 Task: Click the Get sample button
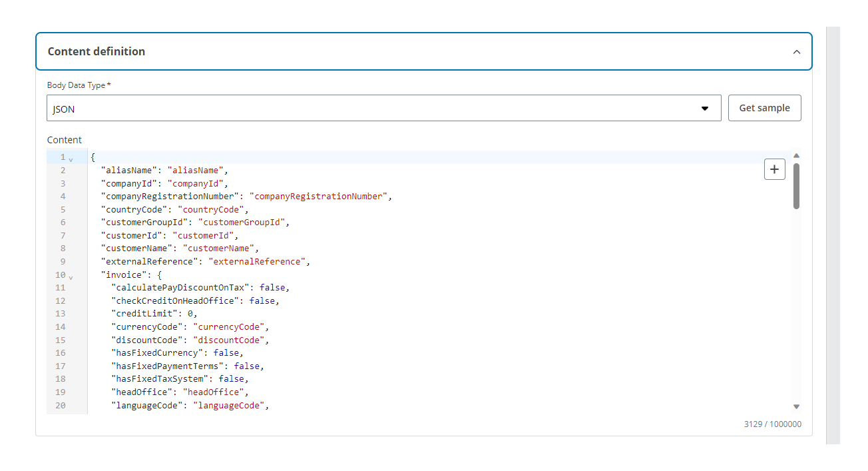click(x=764, y=107)
